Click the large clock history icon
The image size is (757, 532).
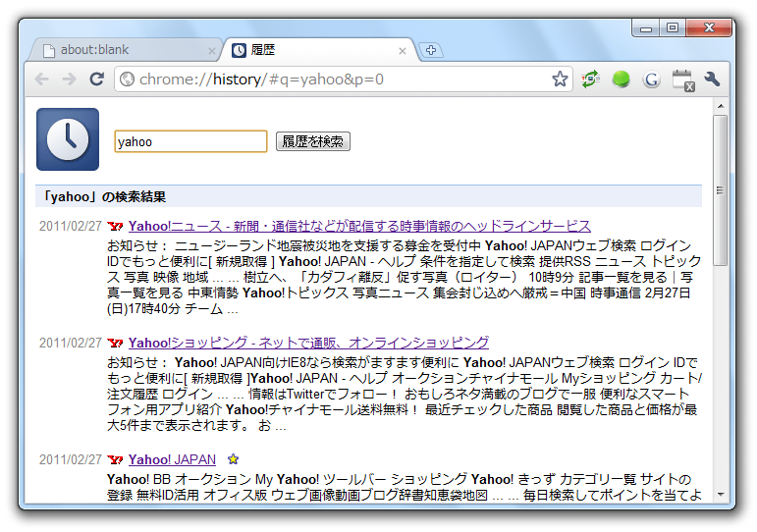68,139
